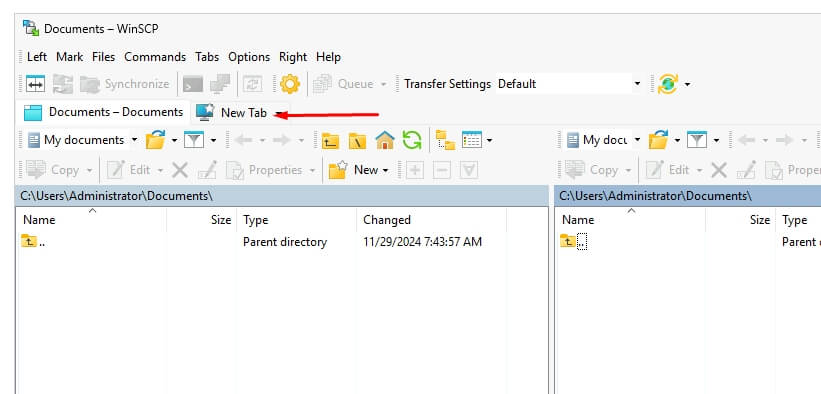
Task: Click the globe session sync icon
Action: (x=668, y=84)
